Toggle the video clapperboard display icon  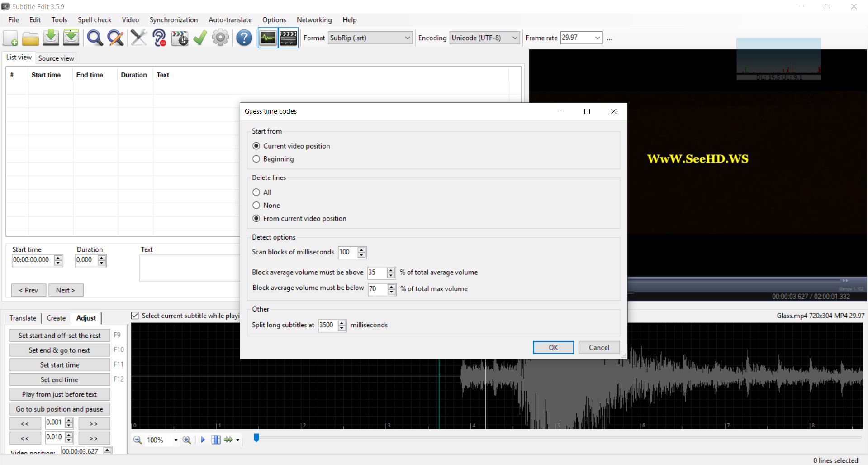coord(288,38)
